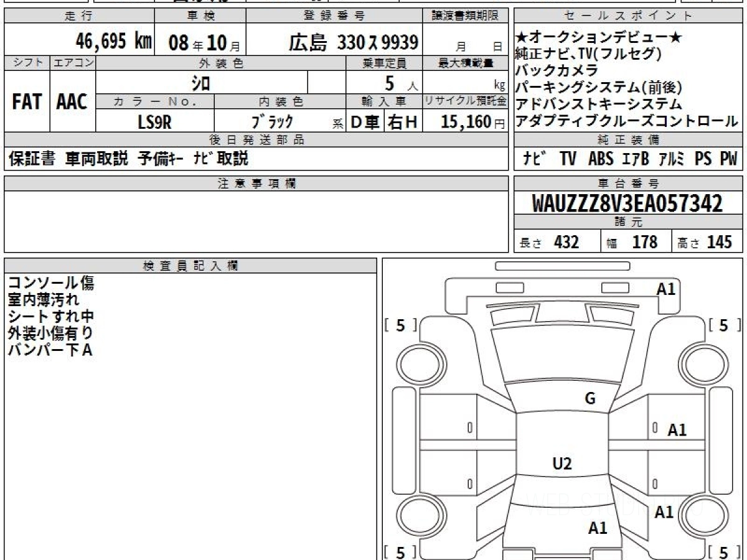Click the 検査員記入欄 header

pos(190,266)
